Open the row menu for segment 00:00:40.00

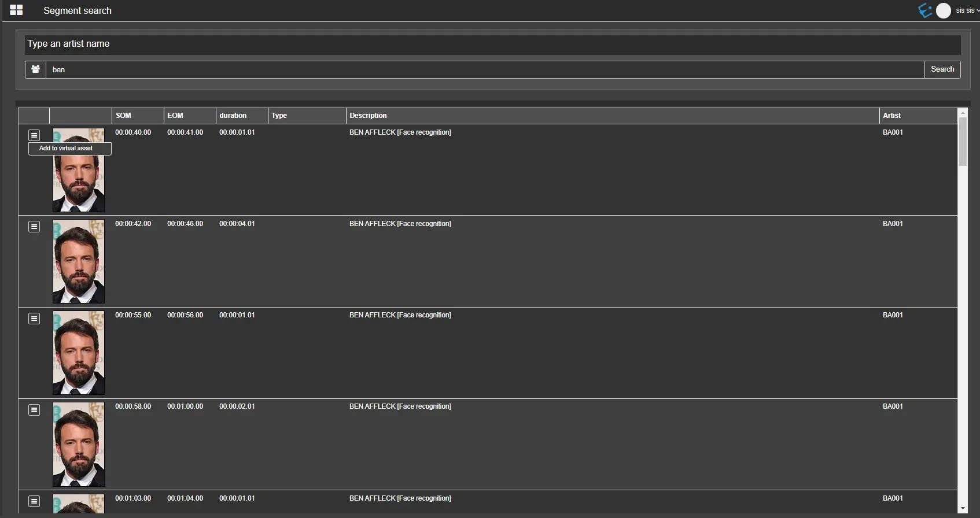click(34, 135)
